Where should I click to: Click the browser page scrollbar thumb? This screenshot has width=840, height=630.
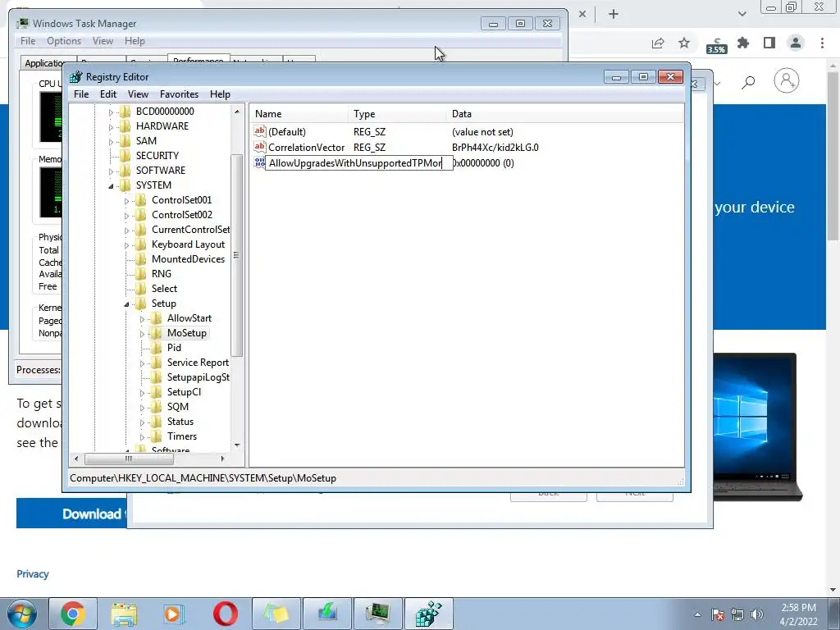point(833,155)
